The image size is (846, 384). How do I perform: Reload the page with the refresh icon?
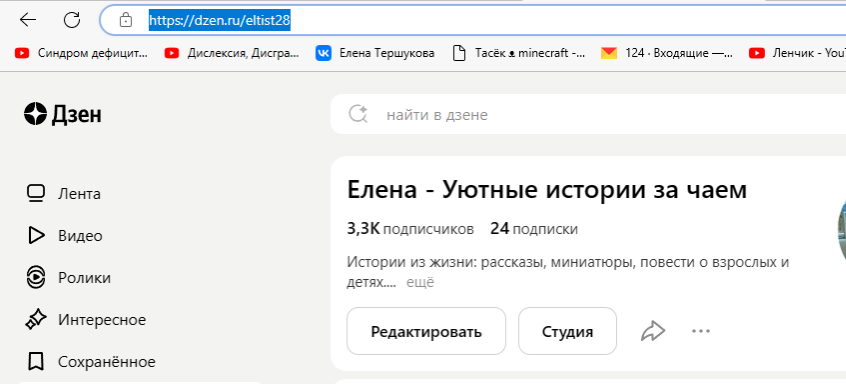72,20
